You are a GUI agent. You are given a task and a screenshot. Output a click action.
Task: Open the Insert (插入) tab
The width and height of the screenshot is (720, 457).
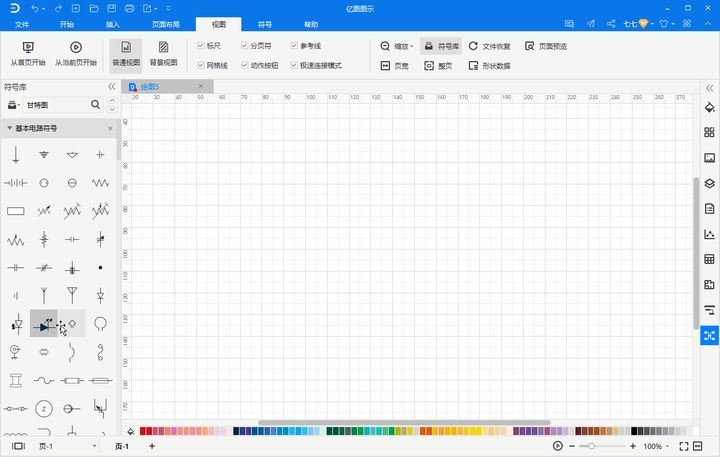112,24
